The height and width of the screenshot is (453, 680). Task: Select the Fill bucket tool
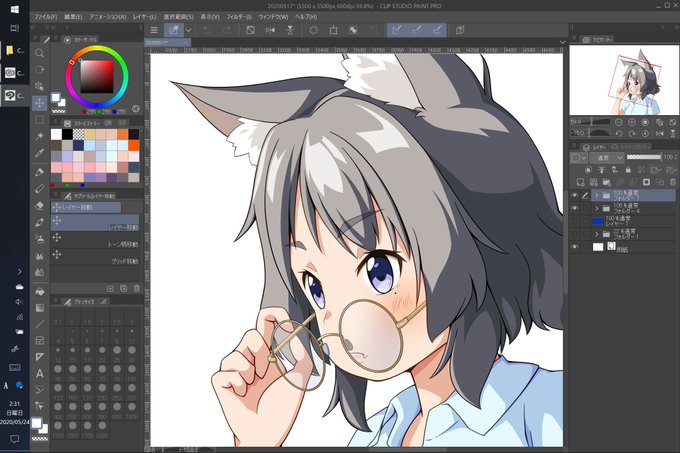[x=39, y=291]
